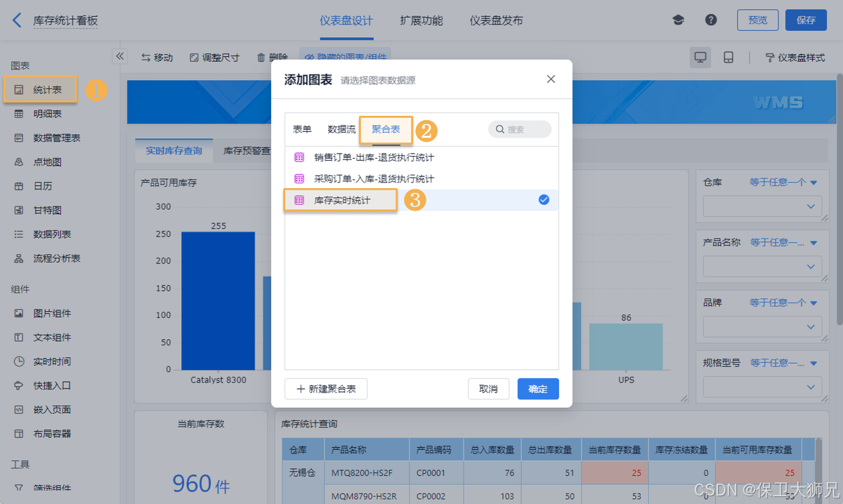Click 确定 in the dialog
The height and width of the screenshot is (504, 843).
tap(538, 389)
